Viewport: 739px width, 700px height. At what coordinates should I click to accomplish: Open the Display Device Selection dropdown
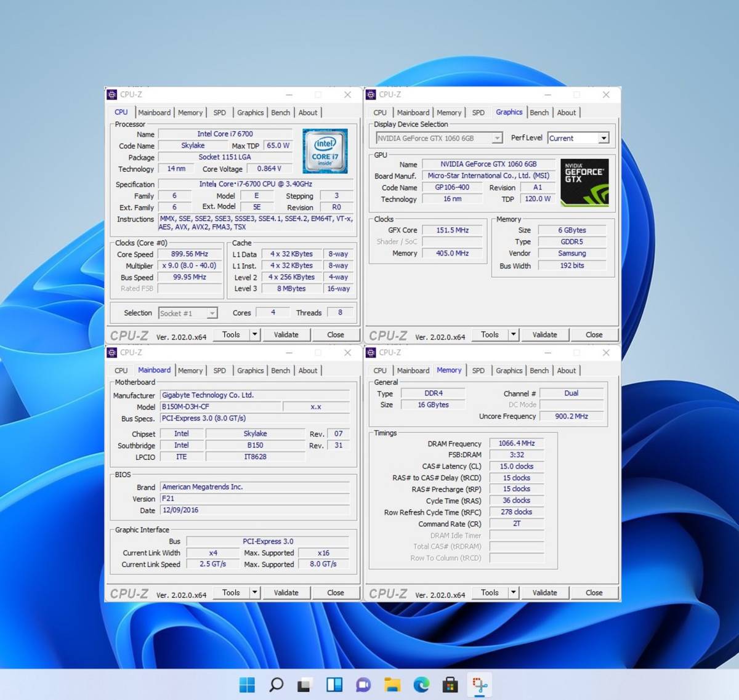click(497, 139)
